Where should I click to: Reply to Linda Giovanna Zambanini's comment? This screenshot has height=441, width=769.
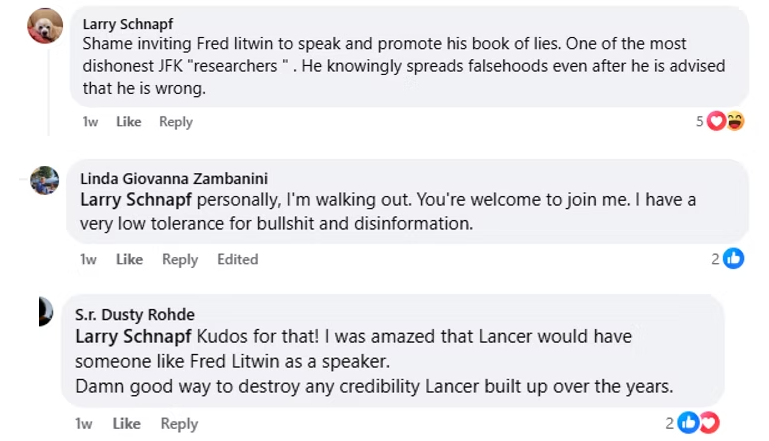click(180, 259)
